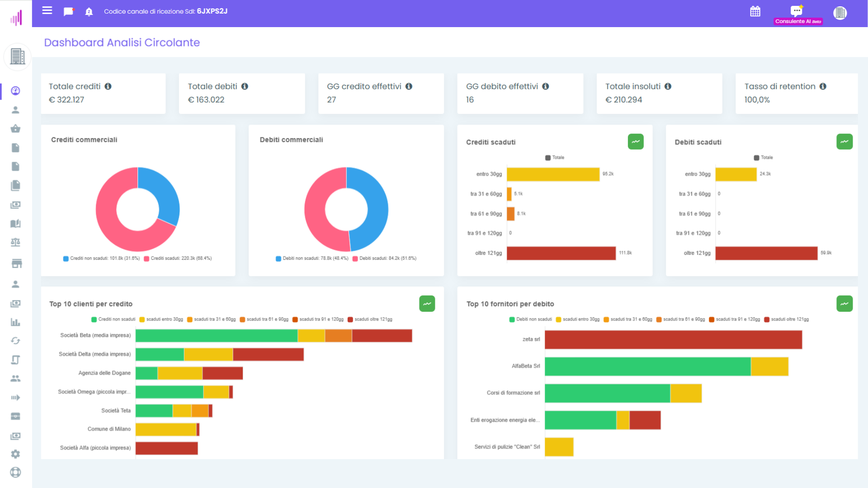Toggle the Totale legend on Crediti scaduti chart
The width and height of the screenshot is (868, 488).
tap(554, 157)
